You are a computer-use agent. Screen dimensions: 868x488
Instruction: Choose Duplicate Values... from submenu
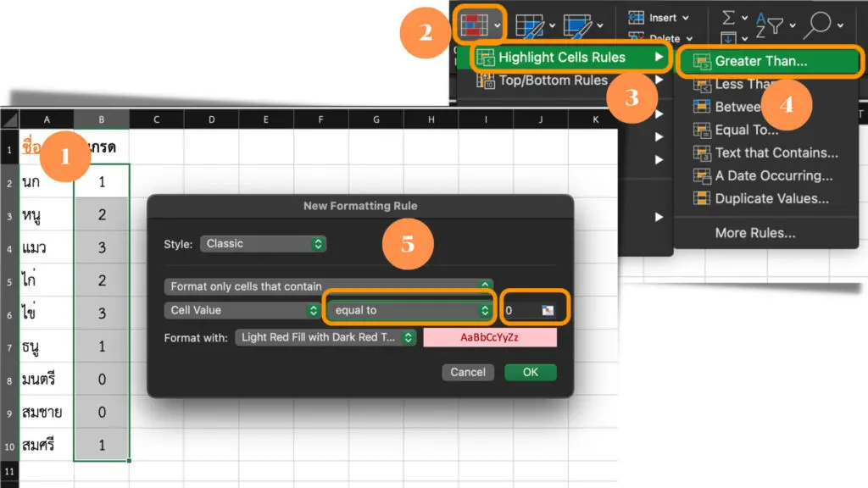coord(771,199)
